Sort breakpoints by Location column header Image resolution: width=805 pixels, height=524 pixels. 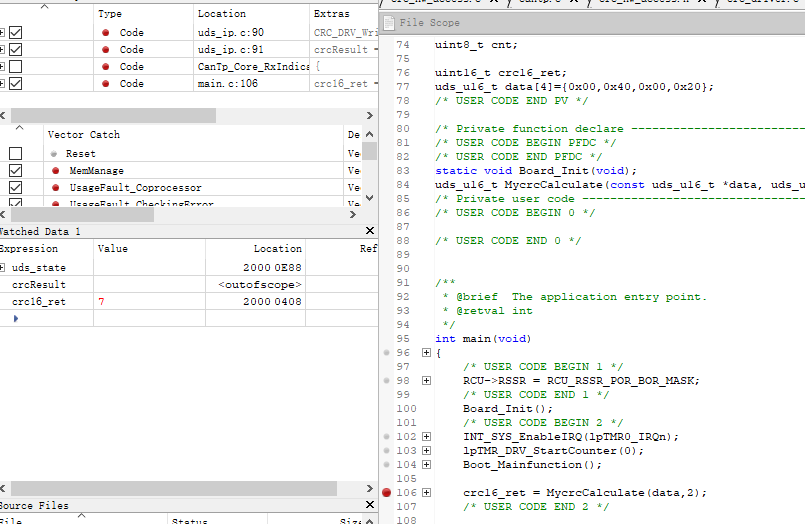pos(252,13)
